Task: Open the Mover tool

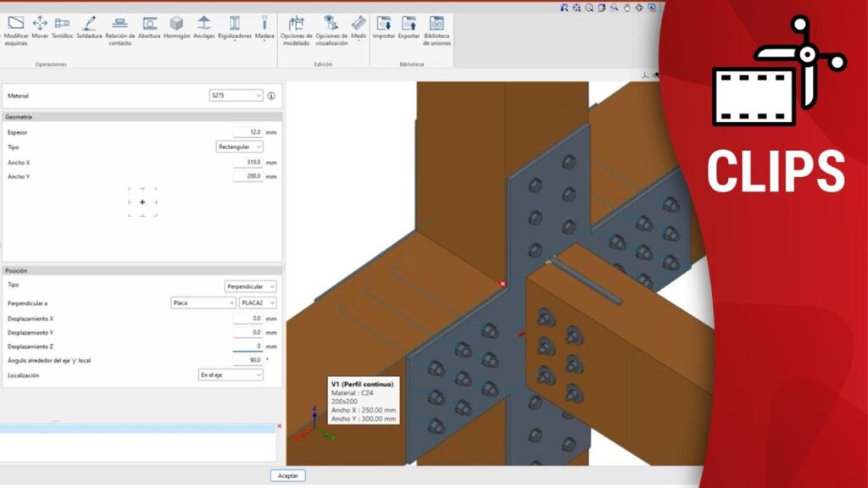Action: tap(40, 26)
